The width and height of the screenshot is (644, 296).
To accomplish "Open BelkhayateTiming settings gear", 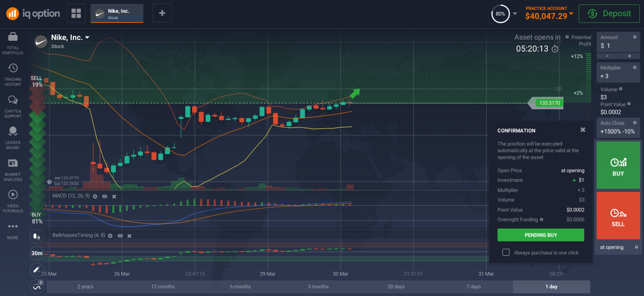I will [x=110, y=236].
